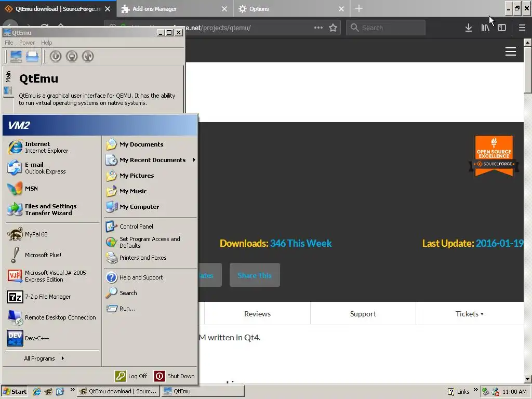Expand Links toolbar overflow chevron
532x399 pixels.
click(x=475, y=390)
